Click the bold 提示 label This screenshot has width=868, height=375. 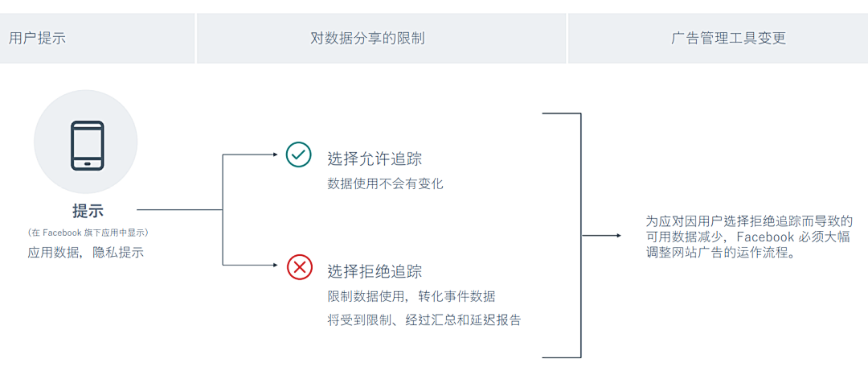88,211
